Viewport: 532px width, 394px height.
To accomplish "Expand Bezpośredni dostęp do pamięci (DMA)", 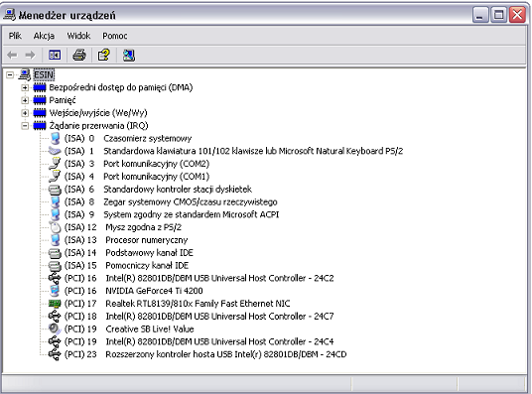I will pos(25,88).
